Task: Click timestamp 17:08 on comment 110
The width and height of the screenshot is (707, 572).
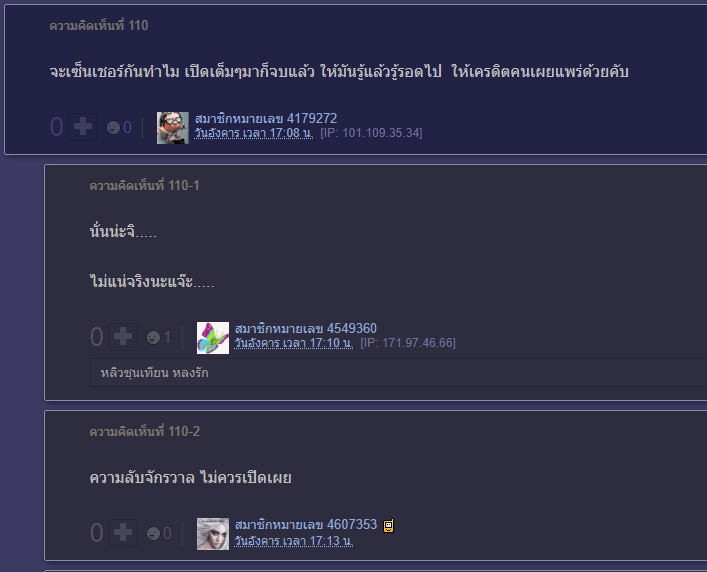Action: 254,133
